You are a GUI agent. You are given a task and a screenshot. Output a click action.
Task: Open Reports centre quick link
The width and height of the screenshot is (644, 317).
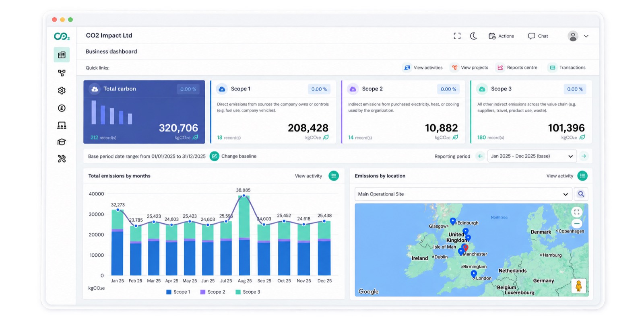tap(517, 68)
